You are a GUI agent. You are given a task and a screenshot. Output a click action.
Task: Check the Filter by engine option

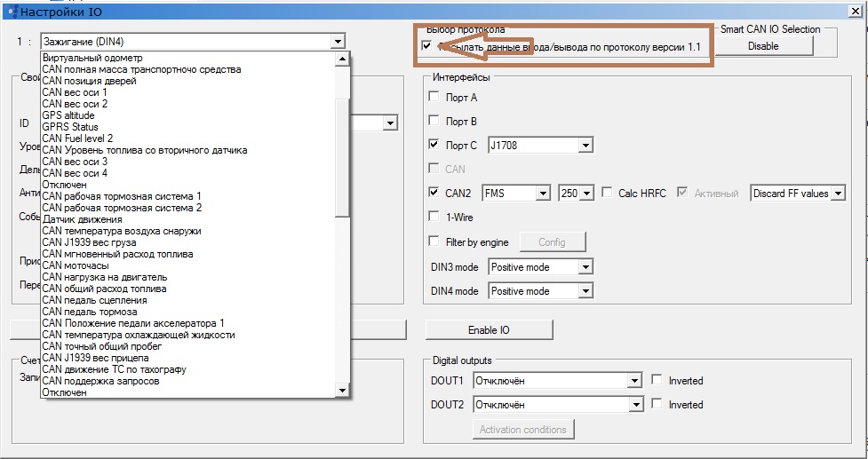(434, 241)
